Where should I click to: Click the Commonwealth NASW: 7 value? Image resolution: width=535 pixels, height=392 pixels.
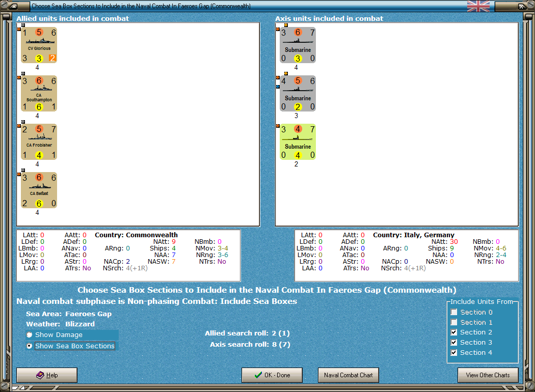click(174, 262)
